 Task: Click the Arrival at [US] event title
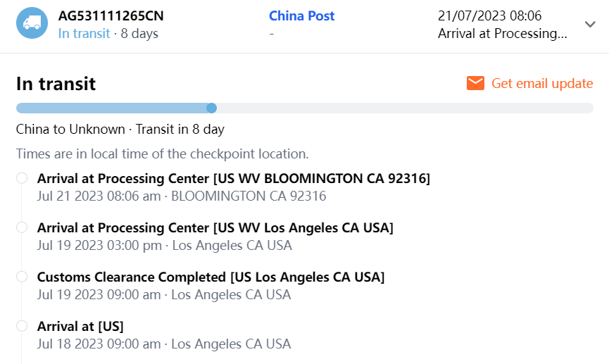pos(80,326)
